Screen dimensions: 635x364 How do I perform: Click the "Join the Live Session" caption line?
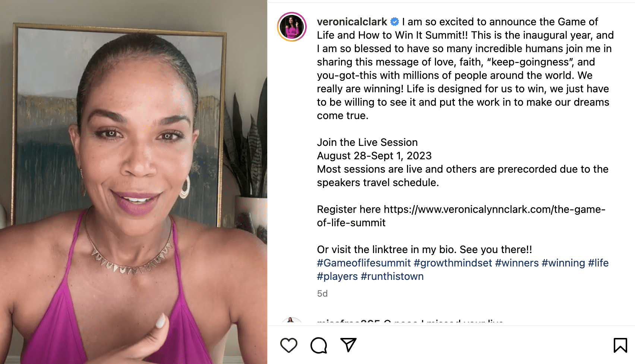[x=367, y=143]
